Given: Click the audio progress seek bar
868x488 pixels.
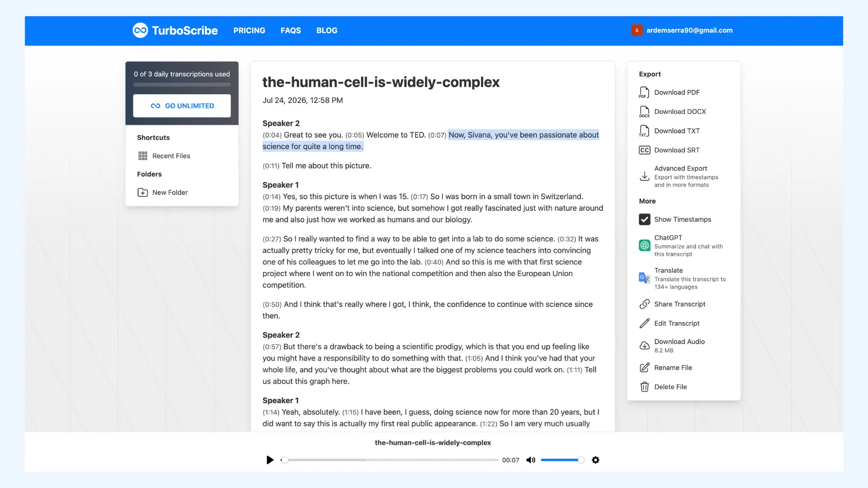Looking at the screenshot, I should tap(390, 460).
